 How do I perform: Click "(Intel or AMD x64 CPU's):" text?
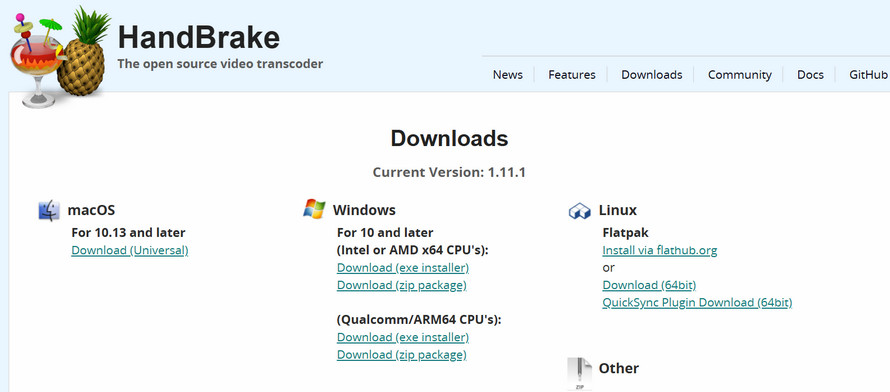click(413, 250)
